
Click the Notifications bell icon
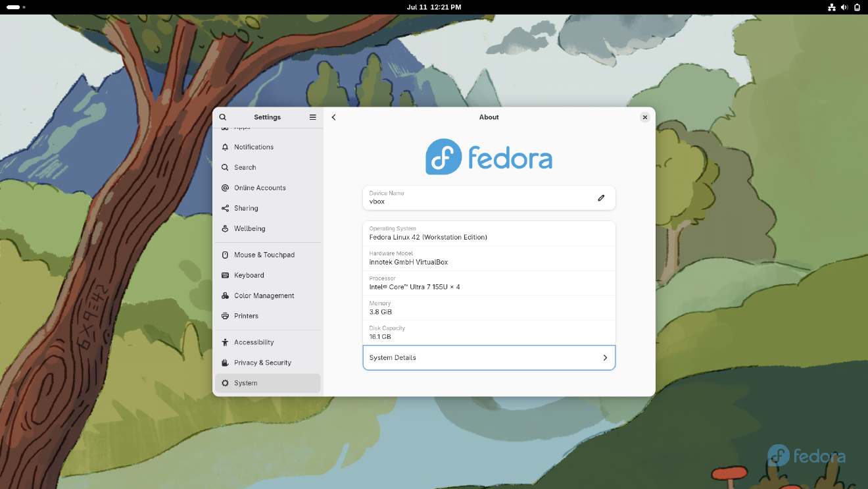point(226,147)
